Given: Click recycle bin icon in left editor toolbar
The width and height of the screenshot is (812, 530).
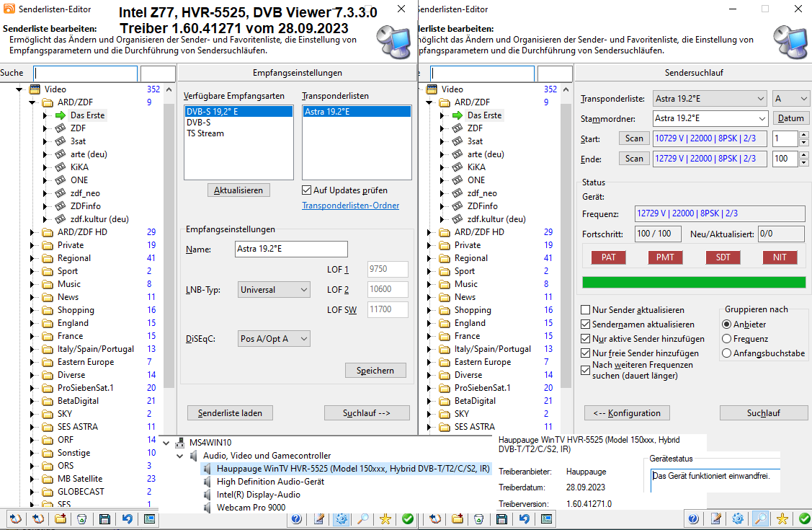Looking at the screenshot, I should point(82,518).
